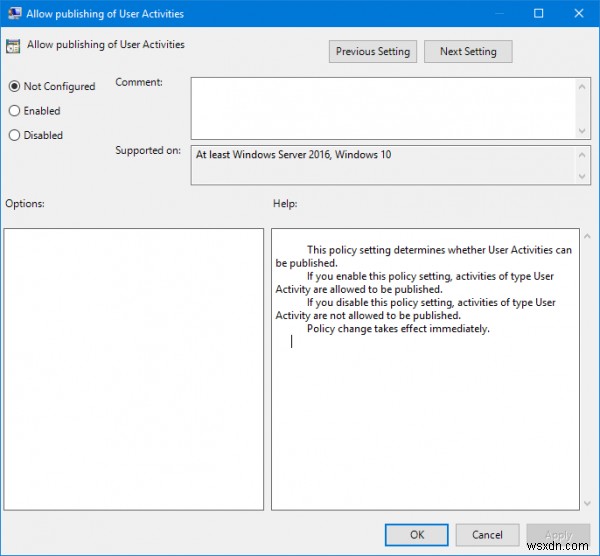This screenshot has width=600, height=556.
Task: Click the 'Comment:' label
Action: [x=139, y=82]
